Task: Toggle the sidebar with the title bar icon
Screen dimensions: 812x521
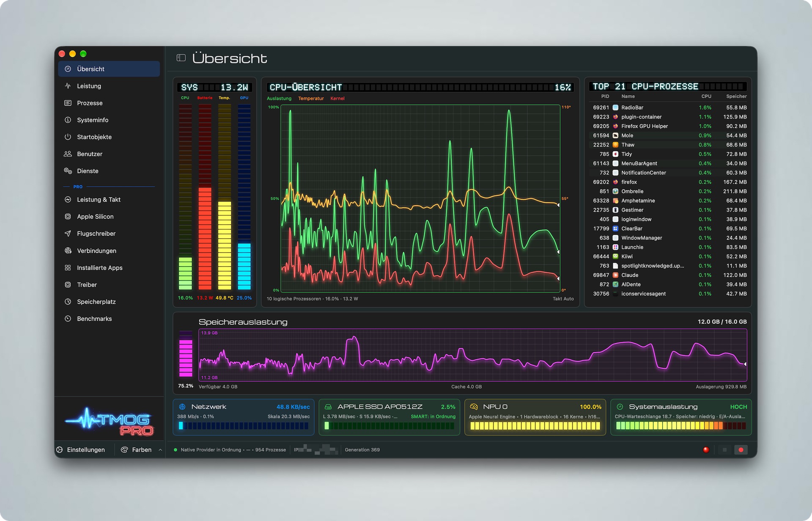Action: click(x=181, y=58)
